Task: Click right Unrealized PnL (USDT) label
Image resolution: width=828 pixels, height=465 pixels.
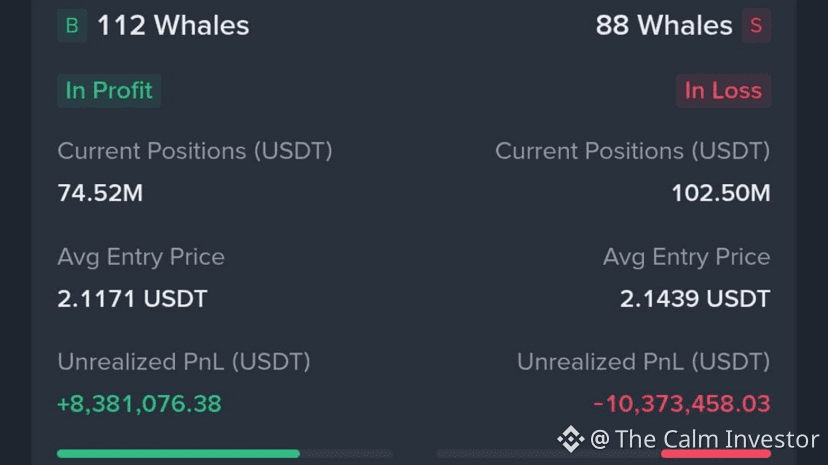Action: click(x=643, y=362)
